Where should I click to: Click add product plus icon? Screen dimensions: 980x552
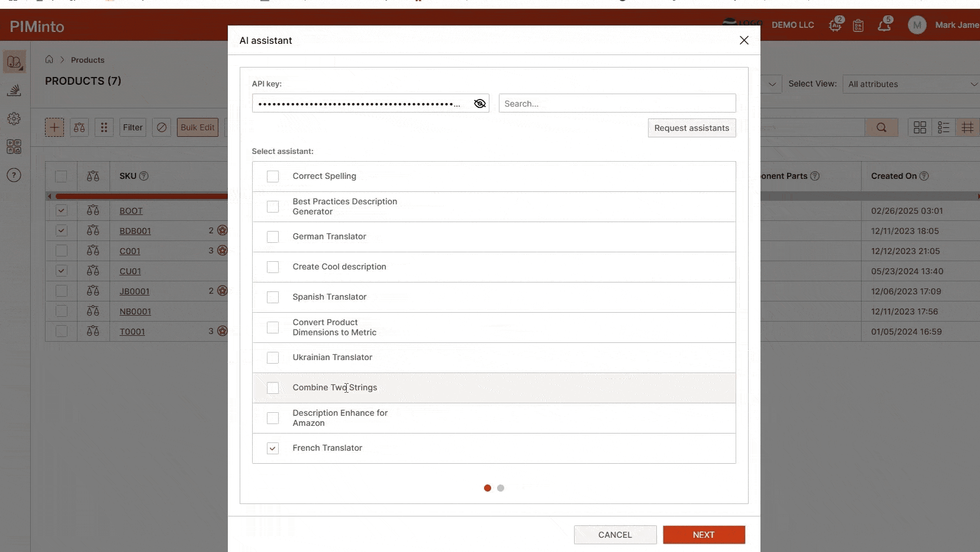pos(54,127)
